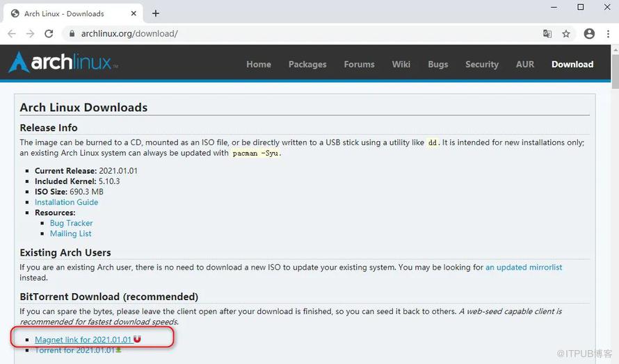
Task: Open the Security navigation item
Action: tap(481, 65)
